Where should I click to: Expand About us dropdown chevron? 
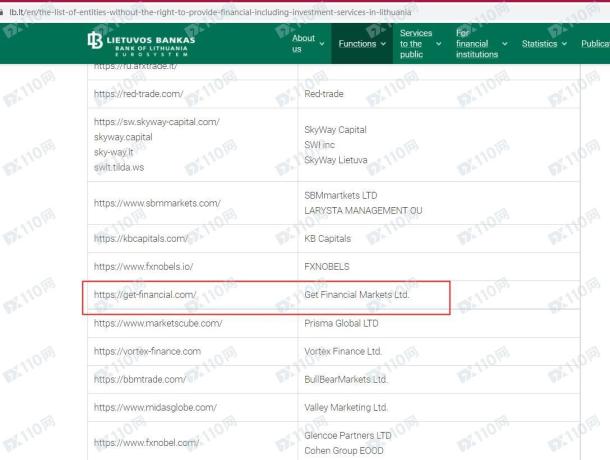point(322,44)
